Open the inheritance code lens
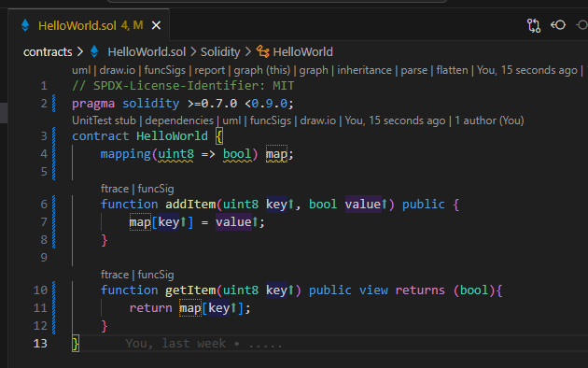This screenshot has height=368, width=588. point(364,70)
